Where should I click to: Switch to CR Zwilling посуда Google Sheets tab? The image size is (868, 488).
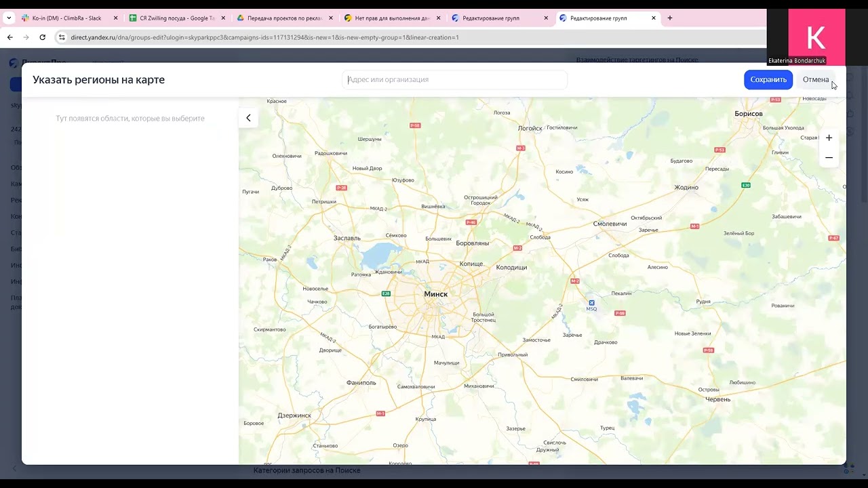pos(177,18)
